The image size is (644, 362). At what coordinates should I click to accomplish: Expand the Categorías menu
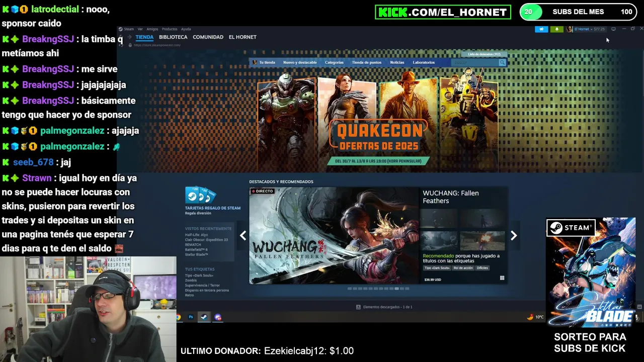tap(334, 62)
